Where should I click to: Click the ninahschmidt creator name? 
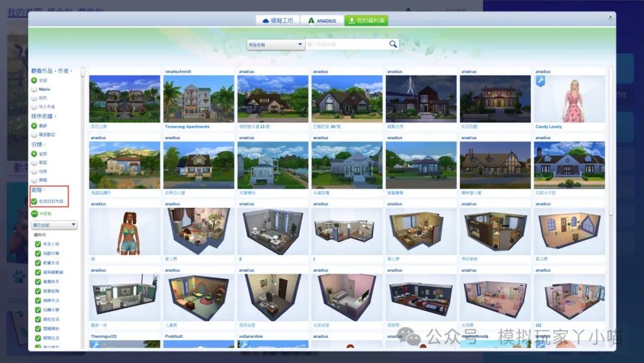click(178, 72)
